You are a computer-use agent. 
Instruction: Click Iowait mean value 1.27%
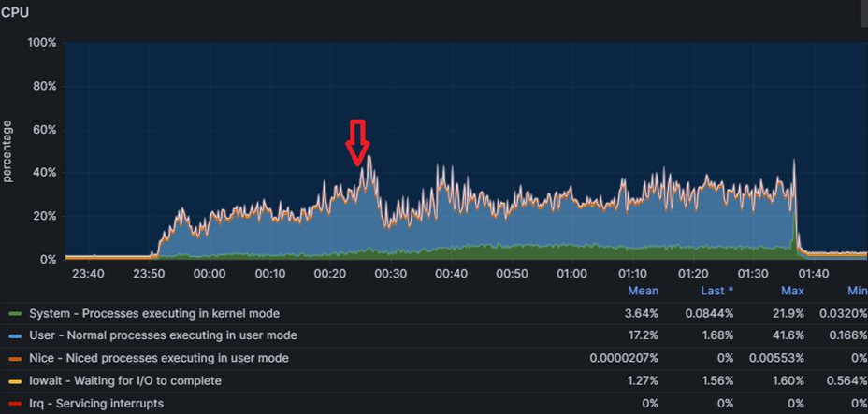point(643,381)
